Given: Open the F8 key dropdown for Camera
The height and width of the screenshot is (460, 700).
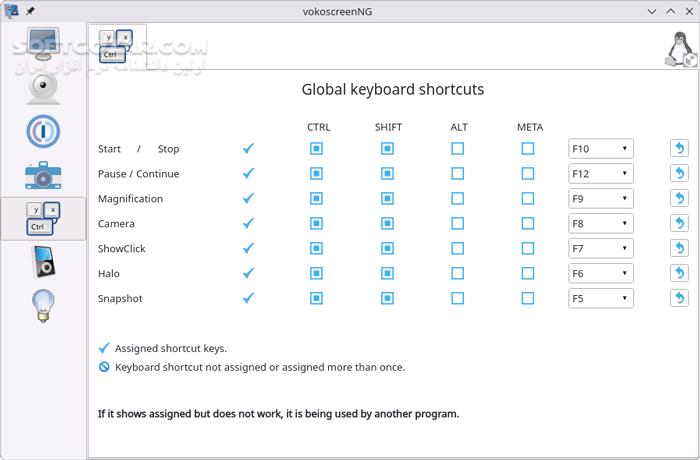Looking at the screenshot, I should point(601,223).
